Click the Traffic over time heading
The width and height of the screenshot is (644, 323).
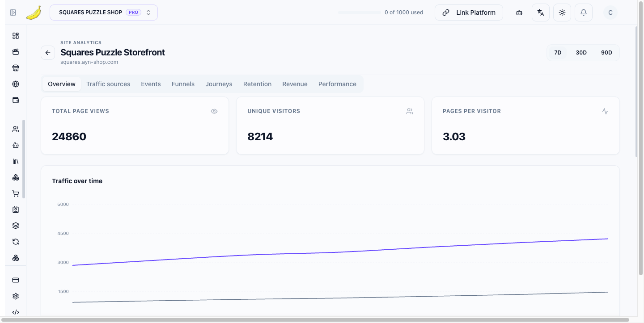[x=77, y=181]
